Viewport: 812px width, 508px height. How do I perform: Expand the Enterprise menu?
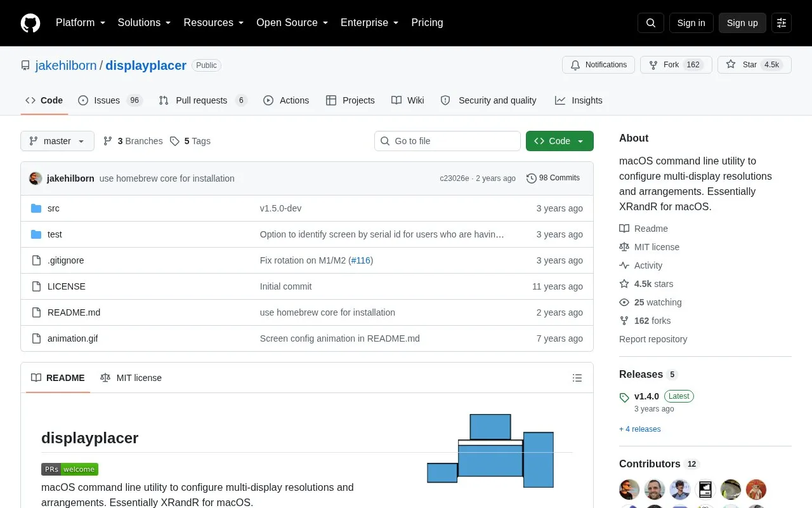pyautogui.click(x=370, y=23)
